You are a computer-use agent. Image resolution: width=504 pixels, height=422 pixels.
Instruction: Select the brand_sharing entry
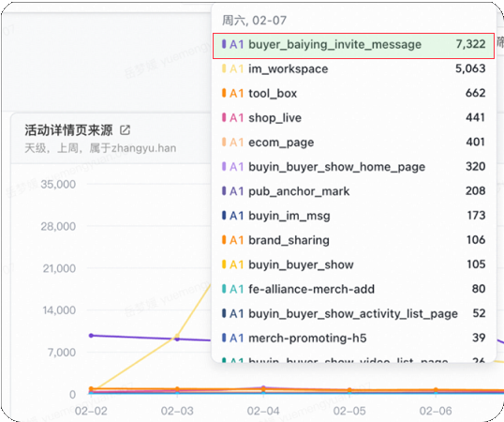pos(353,240)
